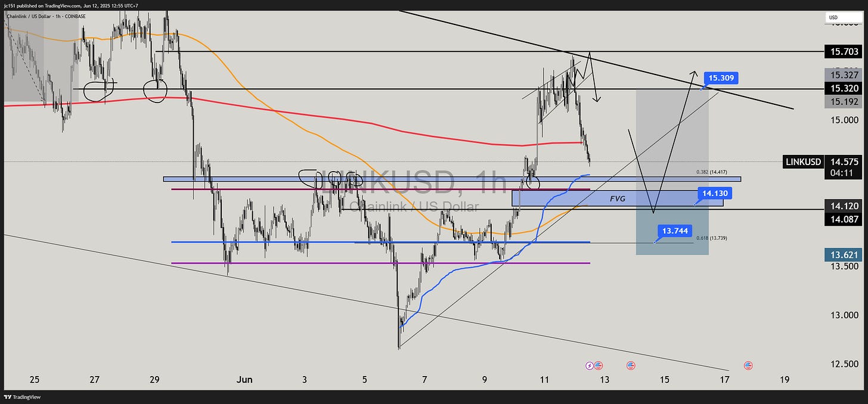Click the 0.382 (14.417) Fibonacci label
The width and height of the screenshot is (868, 404).
pyautogui.click(x=711, y=172)
